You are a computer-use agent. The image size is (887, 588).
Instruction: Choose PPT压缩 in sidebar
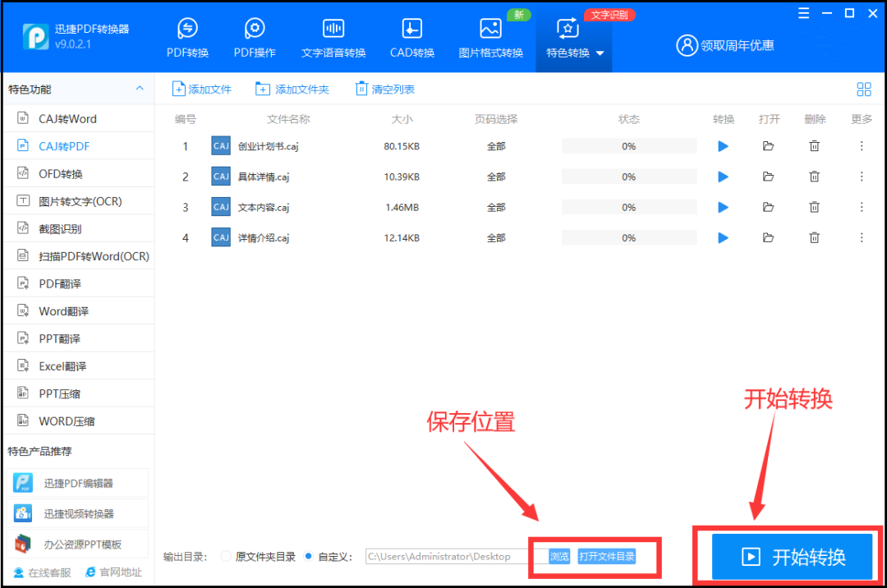79,393
